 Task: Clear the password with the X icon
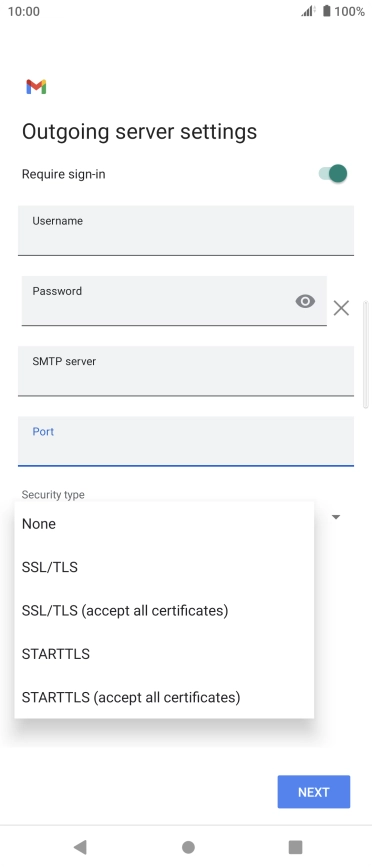point(341,308)
